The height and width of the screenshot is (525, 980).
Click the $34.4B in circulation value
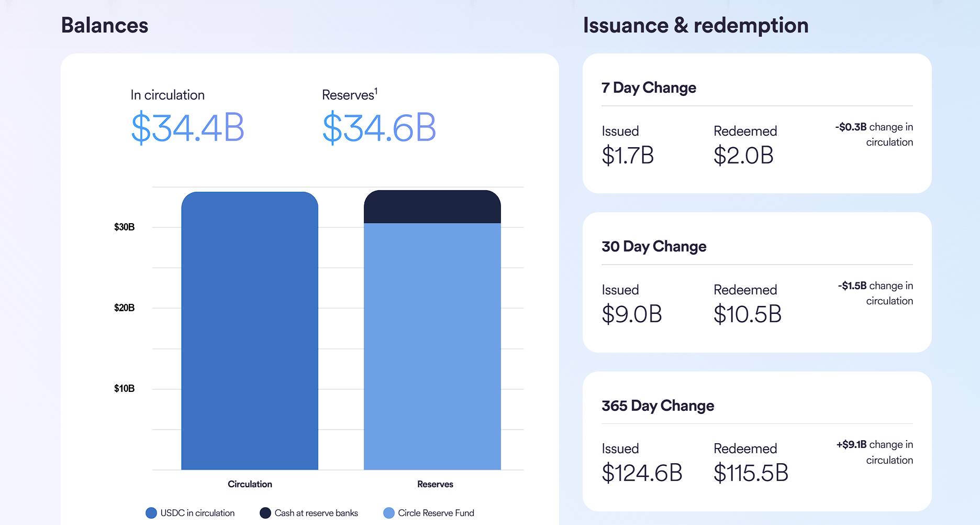[x=187, y=128]
